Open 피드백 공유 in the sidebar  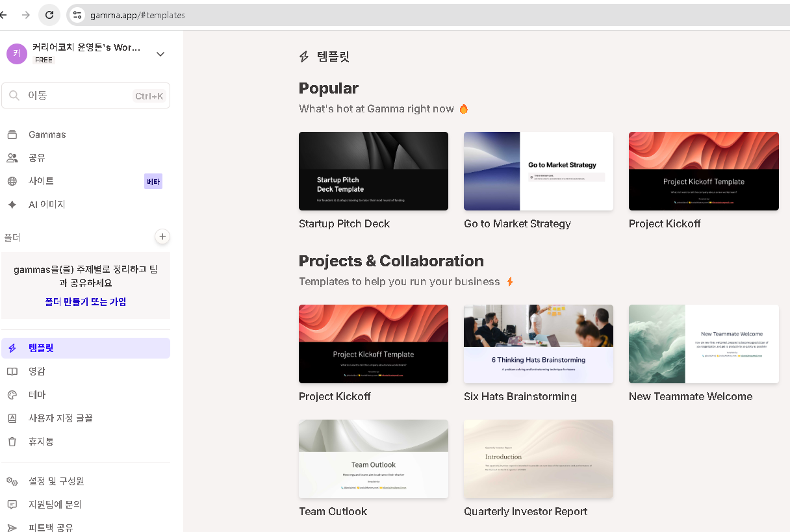tap(85, 527)
